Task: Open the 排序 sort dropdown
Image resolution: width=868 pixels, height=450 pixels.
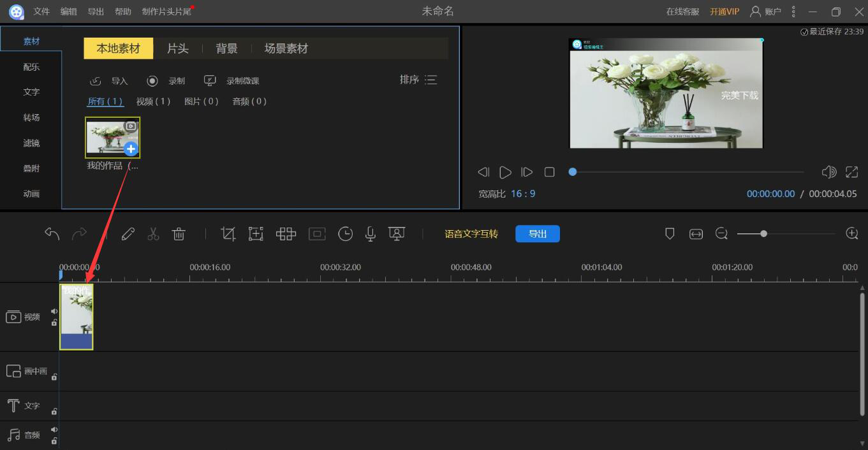Action: click(418, 80)
